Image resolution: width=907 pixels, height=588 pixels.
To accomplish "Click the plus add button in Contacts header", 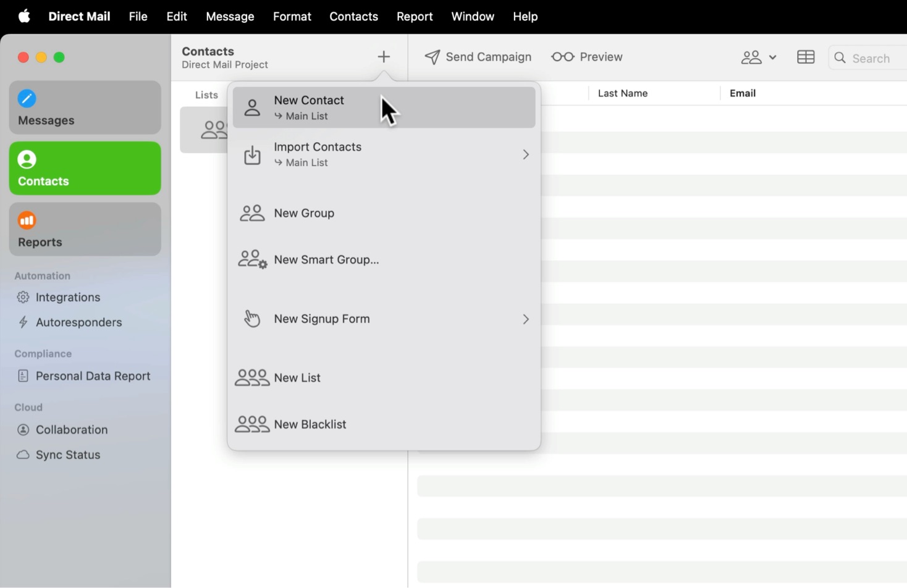I will pos(384,57).
